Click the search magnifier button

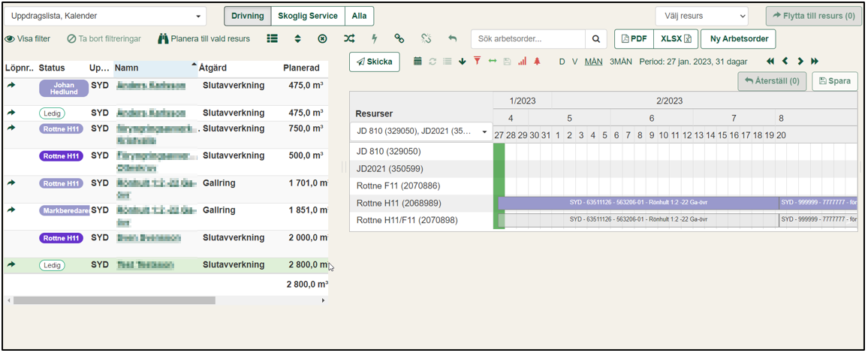pos(596,39)
